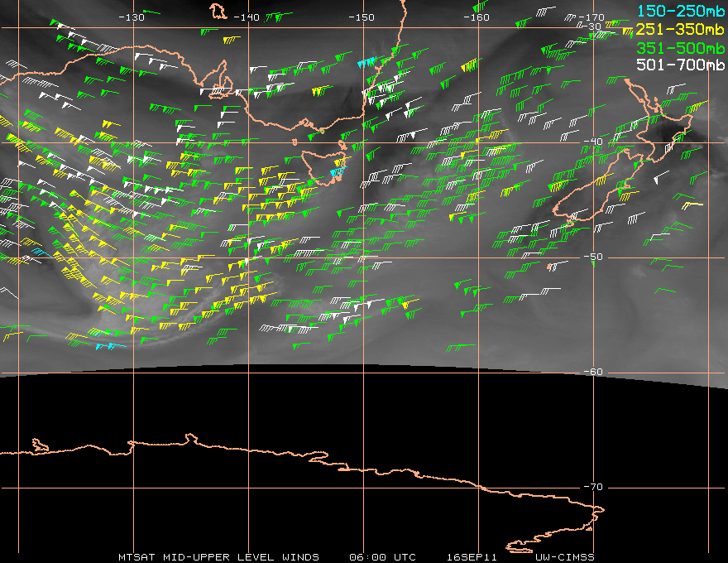Viewport: 728px width, 563px height.
Task: Click the -70 latitude label
Action: [x=593, y=487]
